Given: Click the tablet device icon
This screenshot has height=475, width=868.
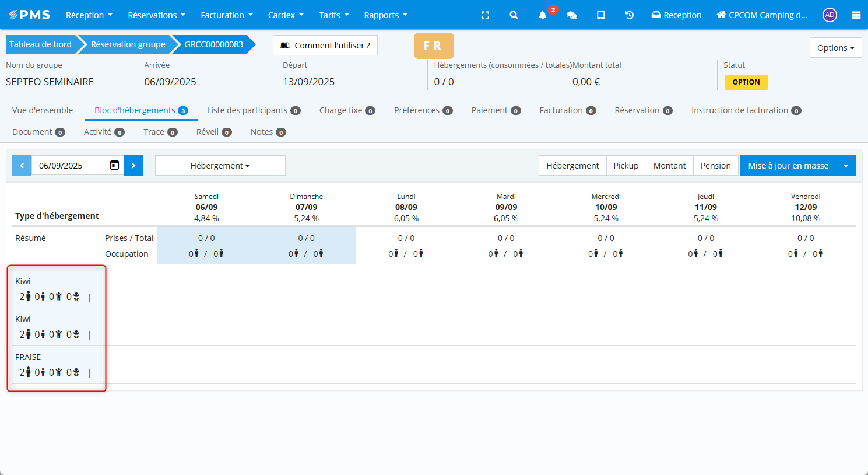Looking at the screenshot, I should (600, 15).
